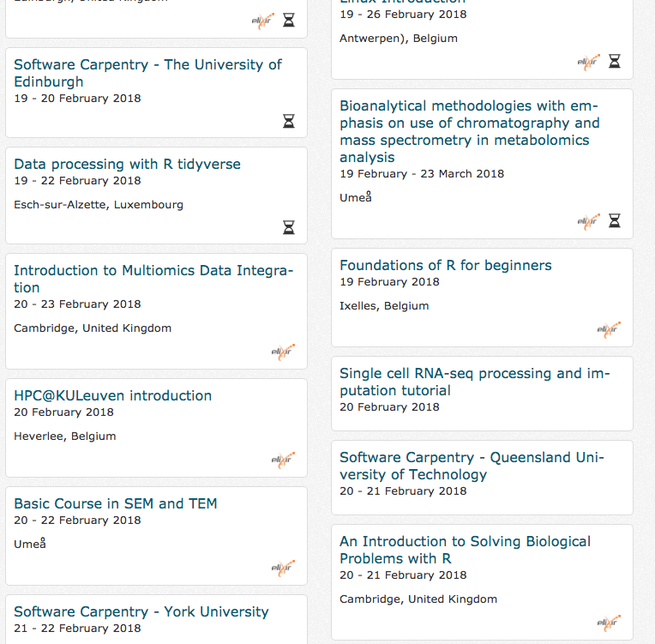
Task: Open Basic Course in SEM and TEM
Action: [116, 503]
